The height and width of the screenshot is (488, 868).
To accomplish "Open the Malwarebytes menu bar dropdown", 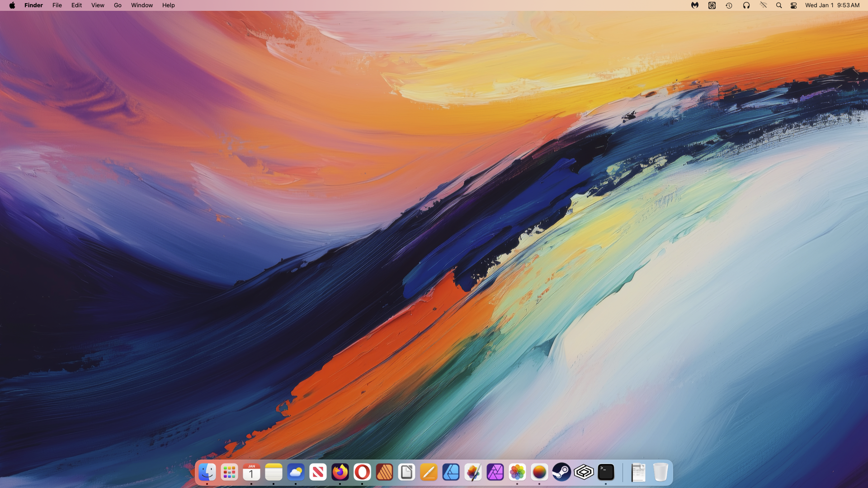I will pos(694,5).
